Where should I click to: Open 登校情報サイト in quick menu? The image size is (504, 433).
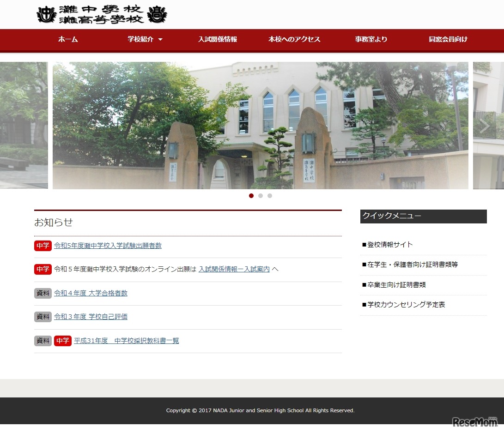(387, 245)
